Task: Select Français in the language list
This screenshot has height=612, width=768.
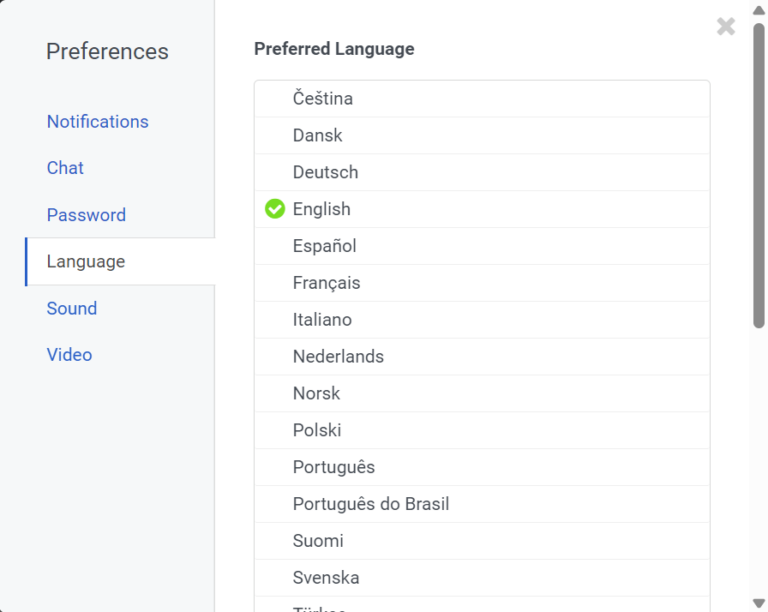Action: point(326,283)
